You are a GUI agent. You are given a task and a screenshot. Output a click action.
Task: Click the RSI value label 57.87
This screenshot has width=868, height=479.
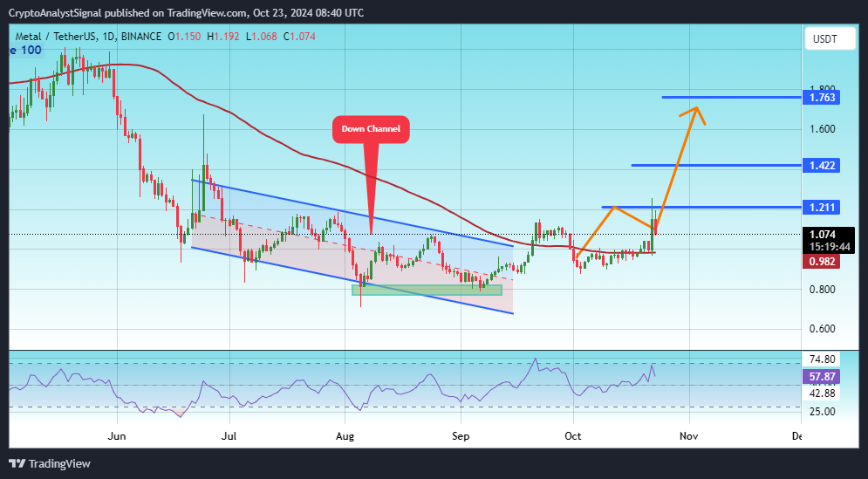(x=822, y=377)
